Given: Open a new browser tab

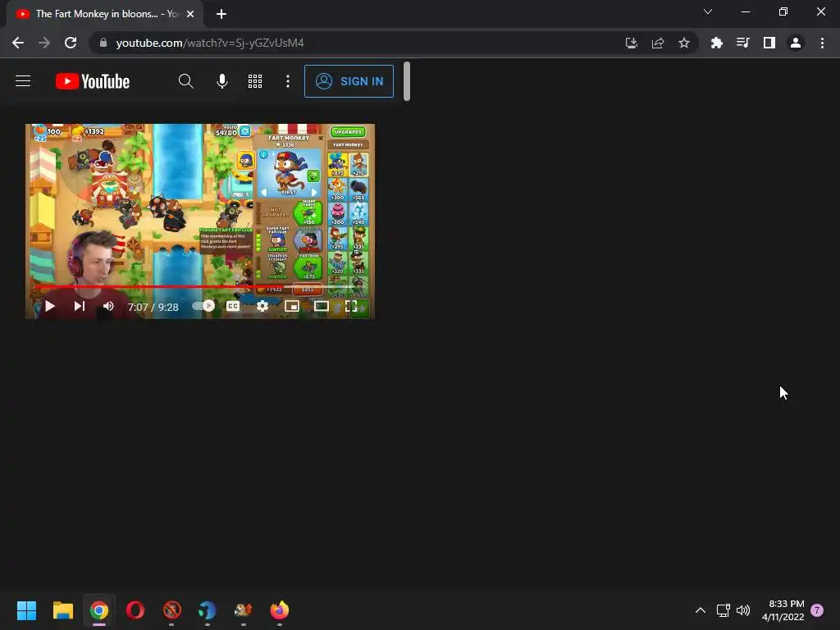Looking at the screenshot, I should [x=221, y=14].
